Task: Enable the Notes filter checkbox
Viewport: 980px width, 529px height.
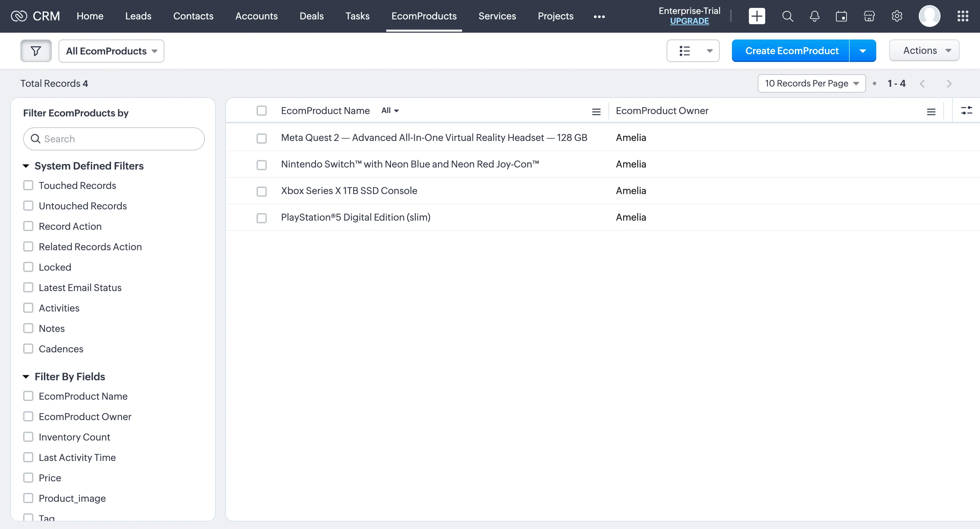Action: [x=28, y=328]
